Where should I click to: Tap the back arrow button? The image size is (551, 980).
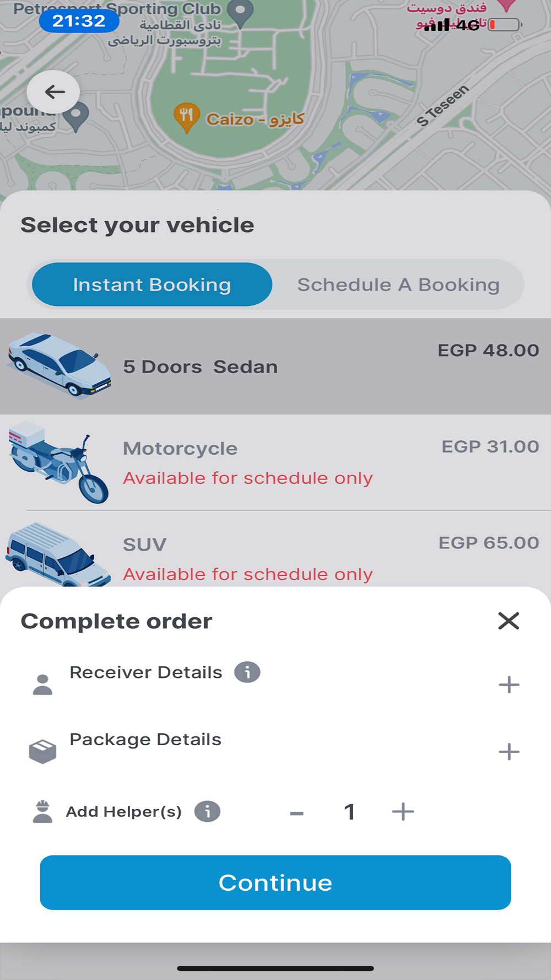(x=53, y=91)
